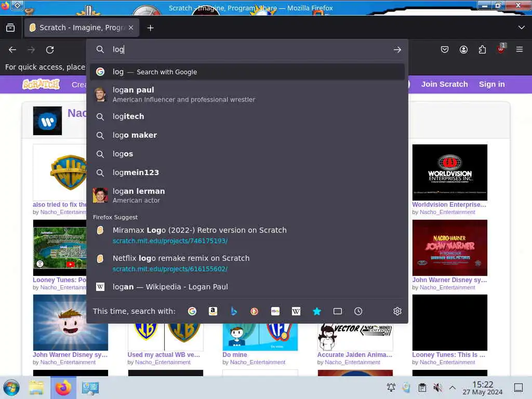Use the Wikipedia search shortcut icon

point(296,311)
